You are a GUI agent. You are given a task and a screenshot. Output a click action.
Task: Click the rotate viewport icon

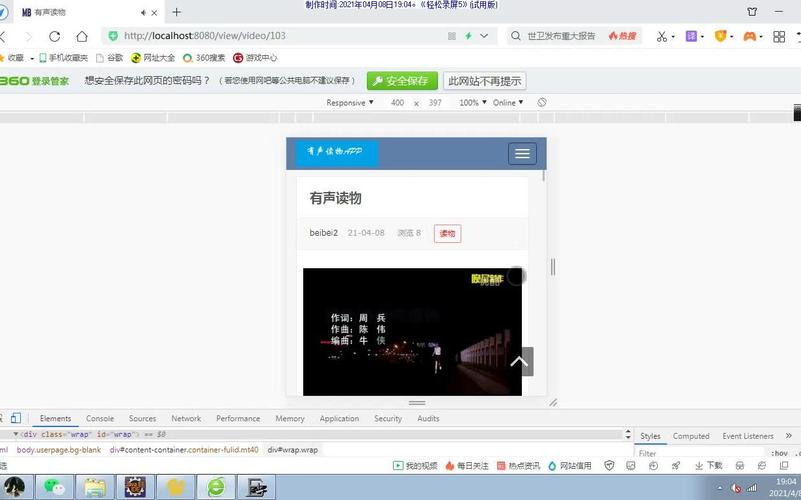(x=542, y=103)
